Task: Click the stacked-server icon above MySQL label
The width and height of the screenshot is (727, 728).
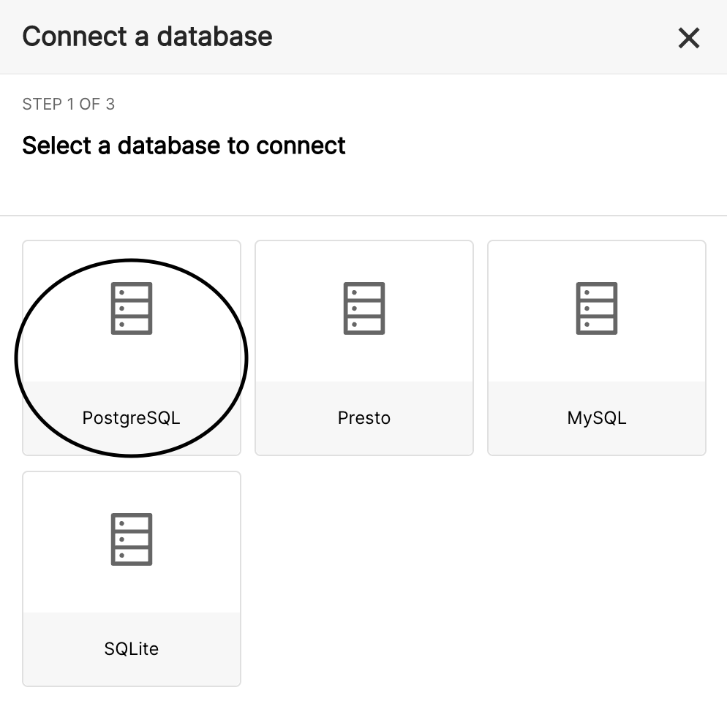Action: point(597,308)
